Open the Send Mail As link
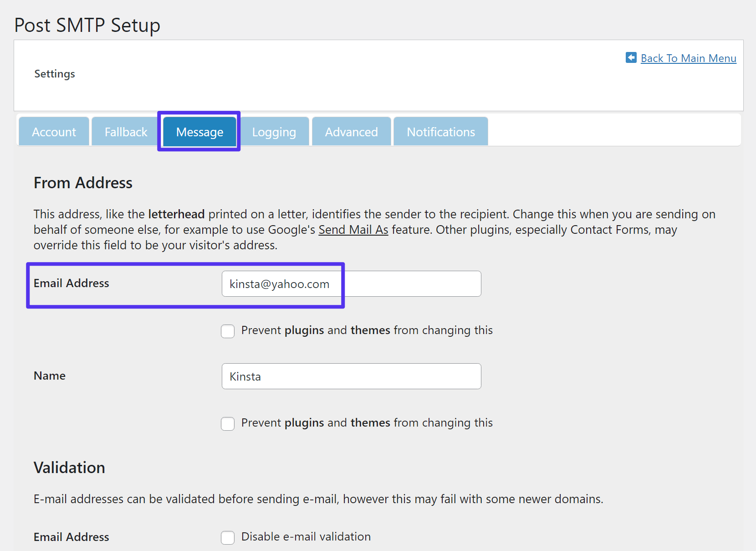Screen dimensions: 756x551 pyautogui.click(x=353, y=230)
